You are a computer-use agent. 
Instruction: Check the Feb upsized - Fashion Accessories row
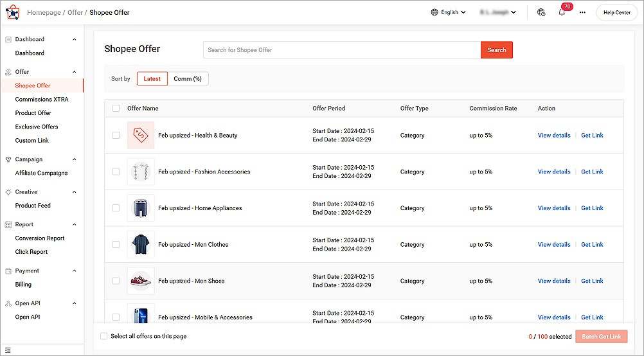point(116,172)
